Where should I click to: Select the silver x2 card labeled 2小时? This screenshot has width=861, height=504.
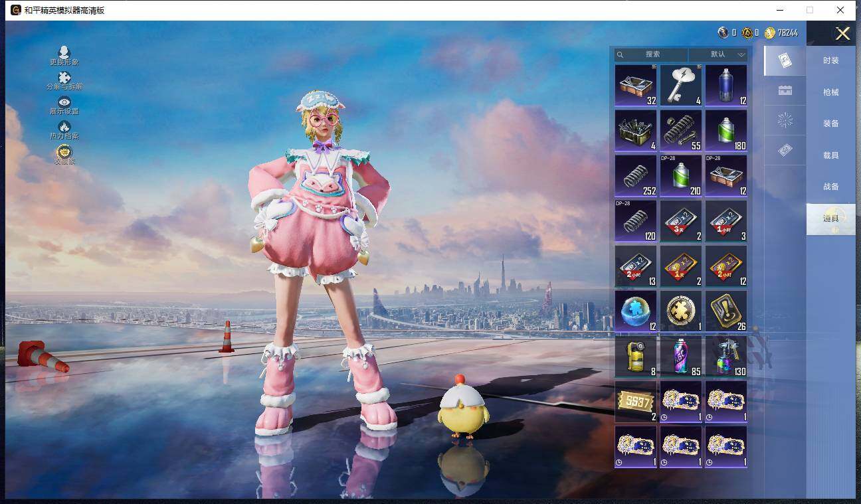[x=636, y=266]
